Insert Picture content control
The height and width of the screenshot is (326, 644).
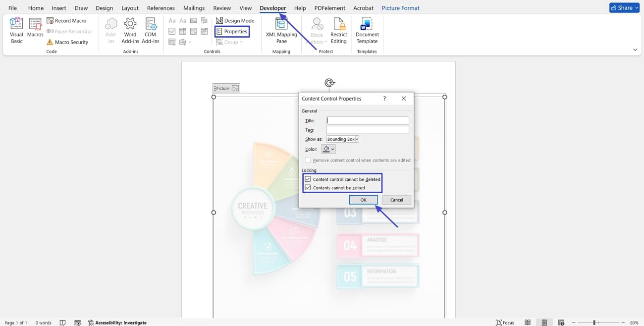(x=194, y=21)
